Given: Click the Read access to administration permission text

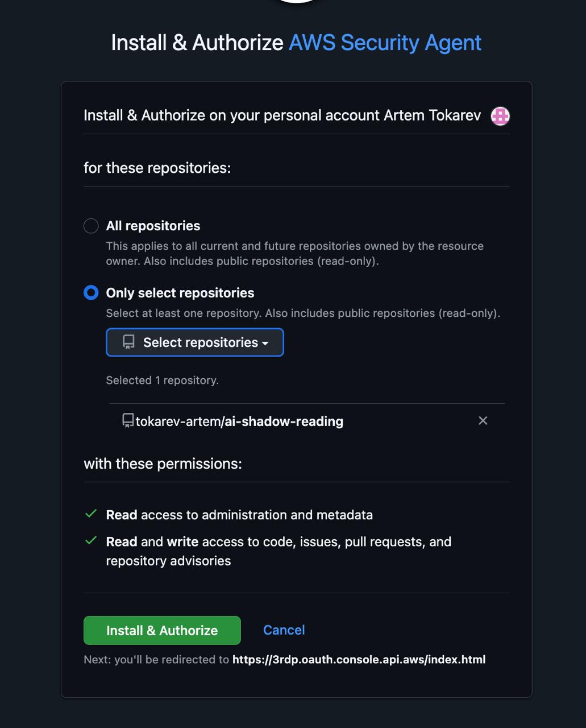Looking at the screenshot, I should click(239, 515).
